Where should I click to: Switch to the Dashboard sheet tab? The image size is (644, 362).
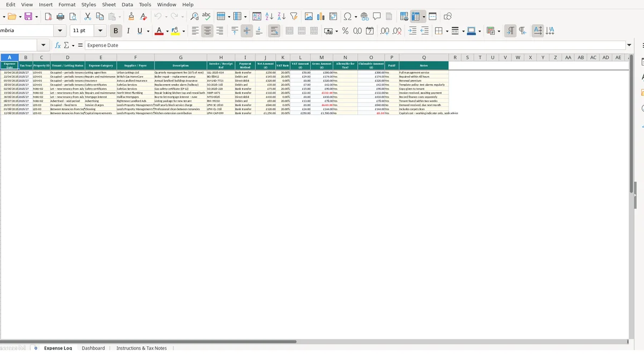click(x=93, y=348)
